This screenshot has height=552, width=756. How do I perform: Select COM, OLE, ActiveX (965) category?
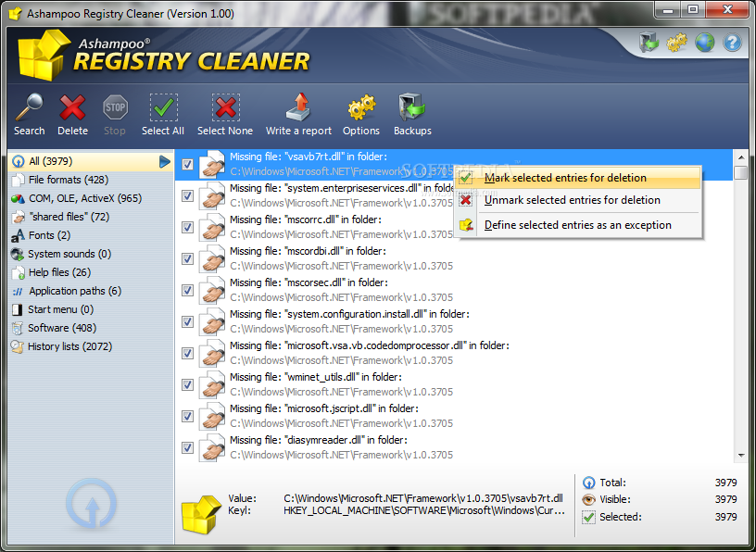point(91,198)
